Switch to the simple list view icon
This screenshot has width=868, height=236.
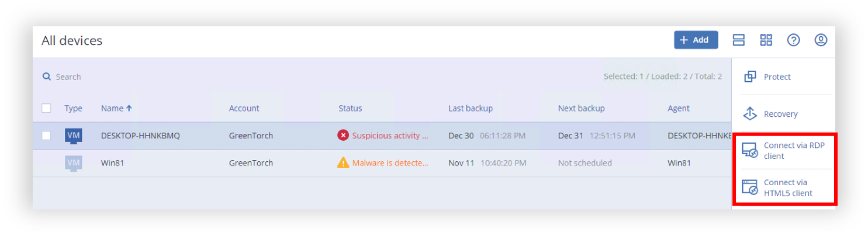pyautogui.click(x=739, y=40)
